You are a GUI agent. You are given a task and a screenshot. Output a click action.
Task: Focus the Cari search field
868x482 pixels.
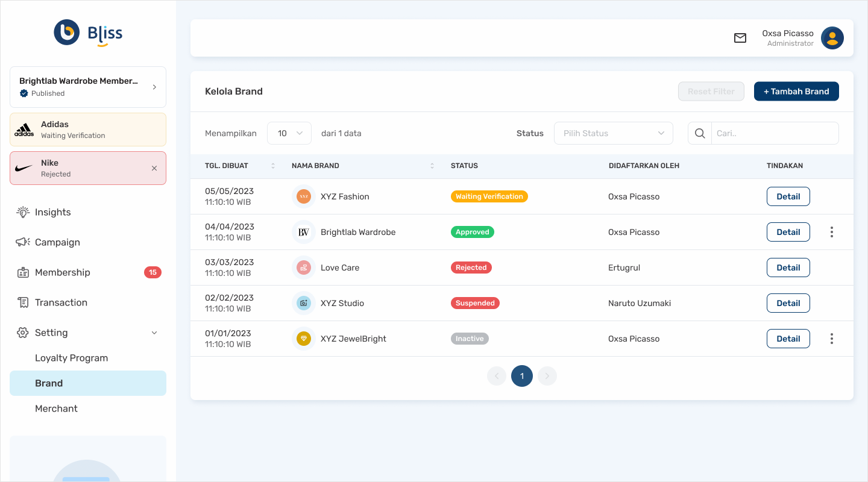pos(775,133)
